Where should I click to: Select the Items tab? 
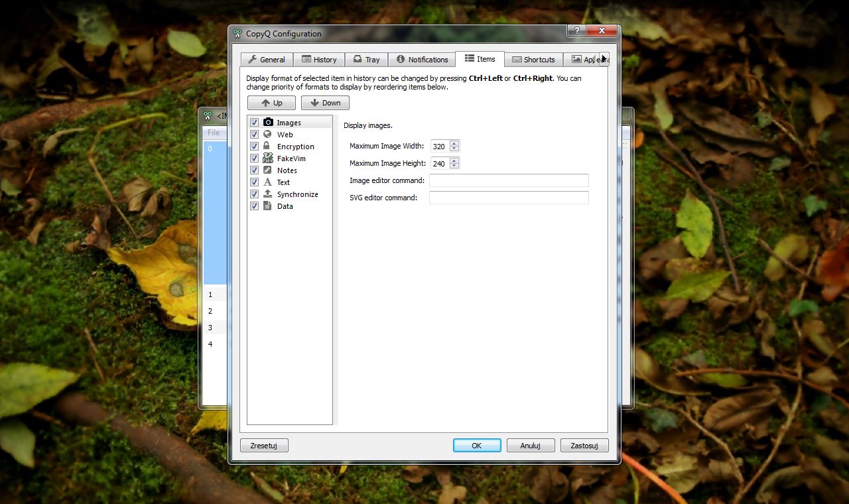point(480,59)
